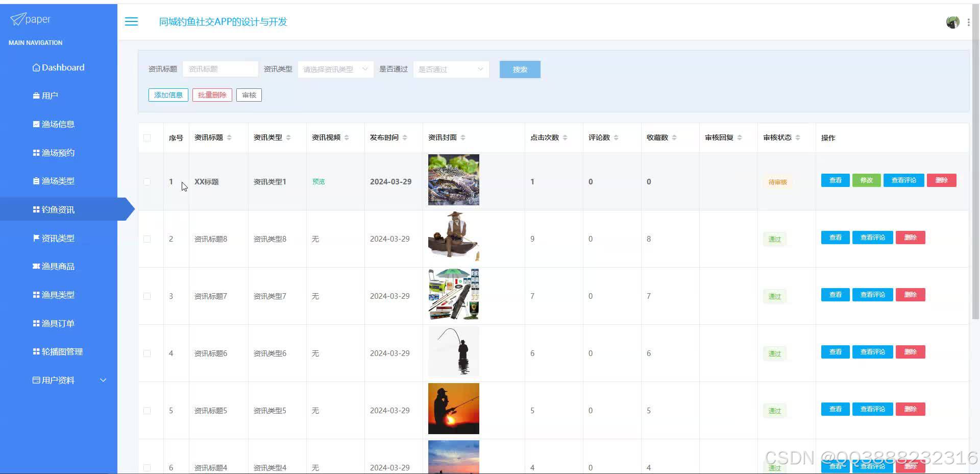Click the 渔场信息 sidebar icon
Viewport: 980px width, 474px height.
tap(36, 124)
